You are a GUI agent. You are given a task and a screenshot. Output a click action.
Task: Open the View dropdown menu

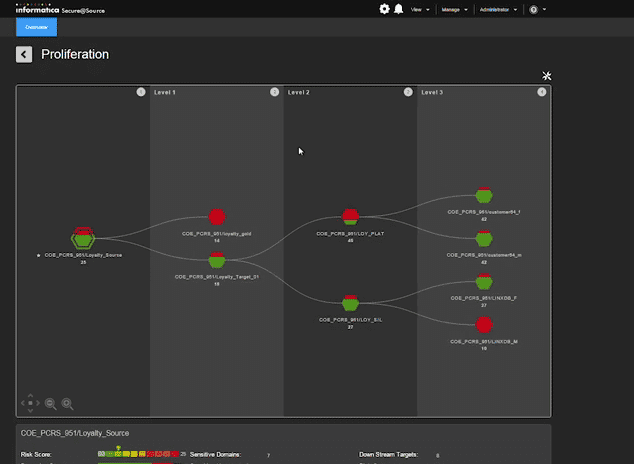[x=420, y=9]
